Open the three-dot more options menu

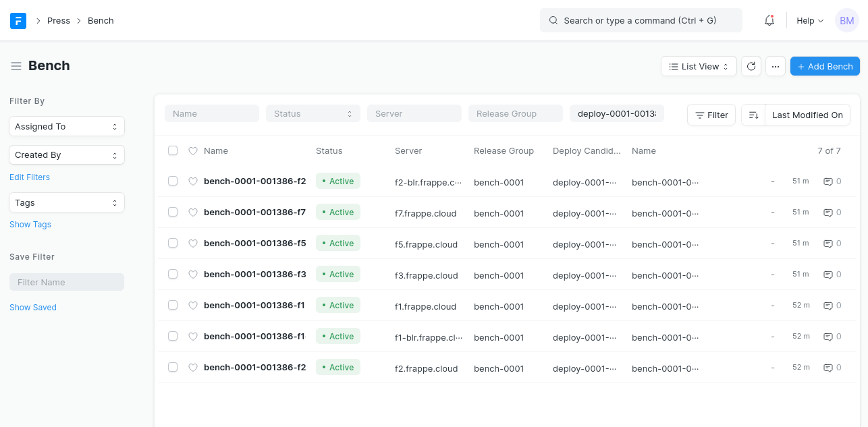click(775, 66)
